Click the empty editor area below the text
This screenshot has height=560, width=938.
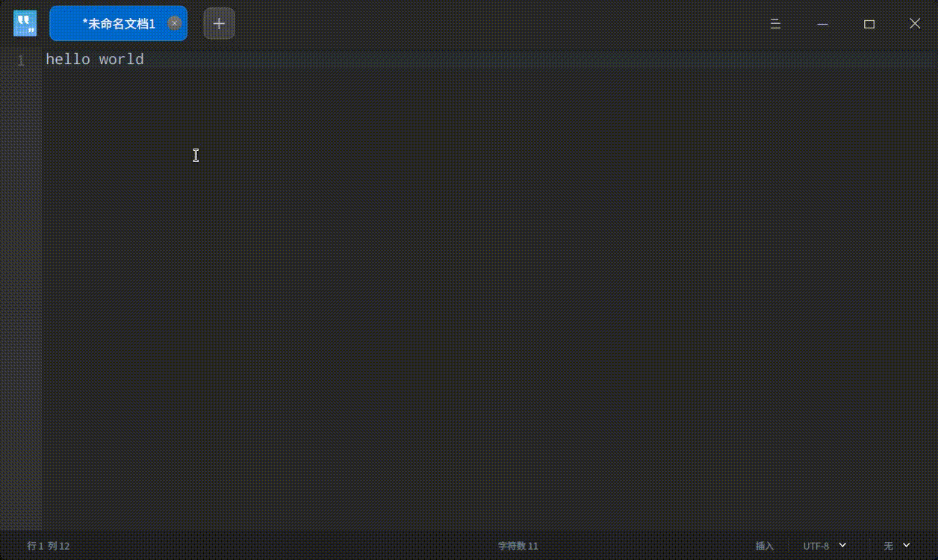coord(448,299)
